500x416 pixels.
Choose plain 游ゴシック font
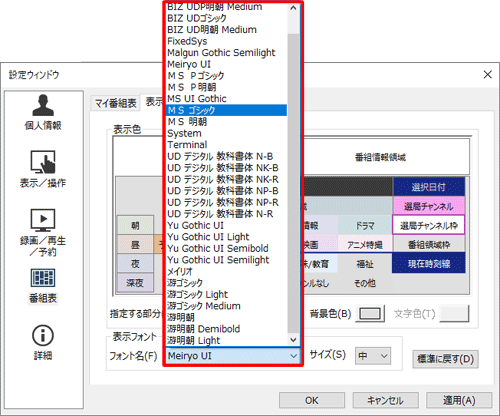pyautogui.click(x=226, y=282)
